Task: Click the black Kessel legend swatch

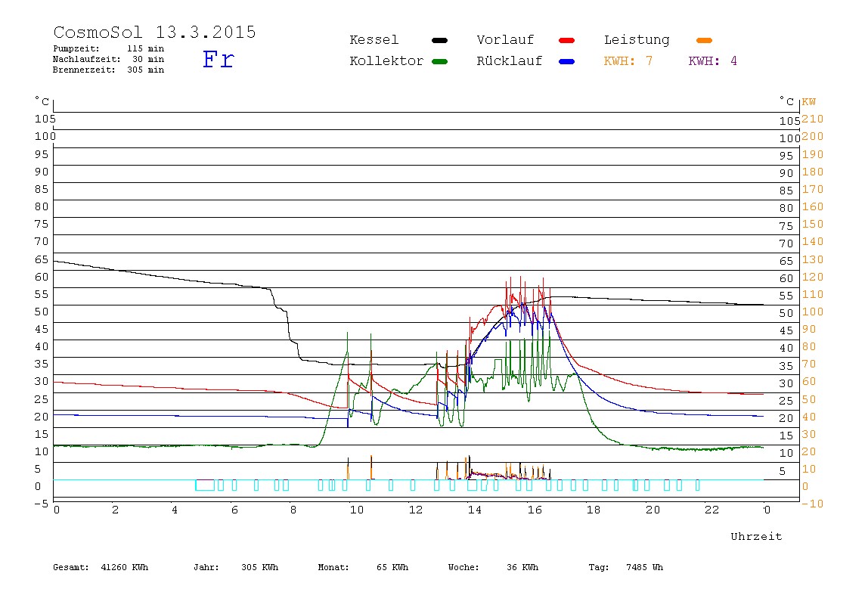Action: (439, 40)
